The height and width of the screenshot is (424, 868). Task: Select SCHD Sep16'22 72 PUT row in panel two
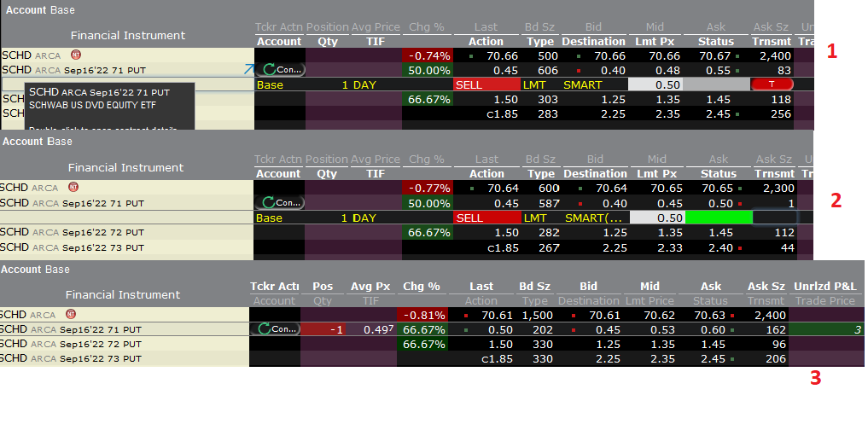126,232
